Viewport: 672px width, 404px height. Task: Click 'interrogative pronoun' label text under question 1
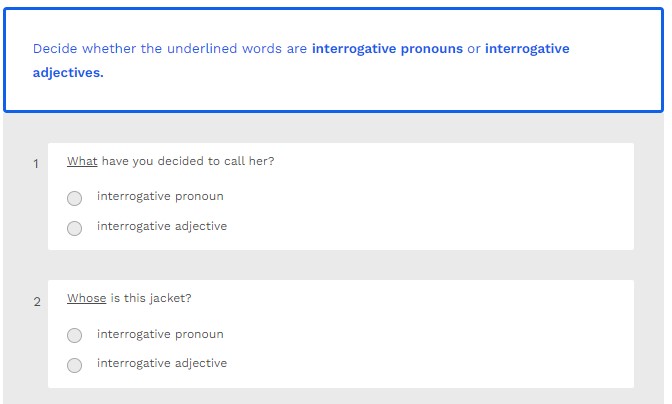160,196
